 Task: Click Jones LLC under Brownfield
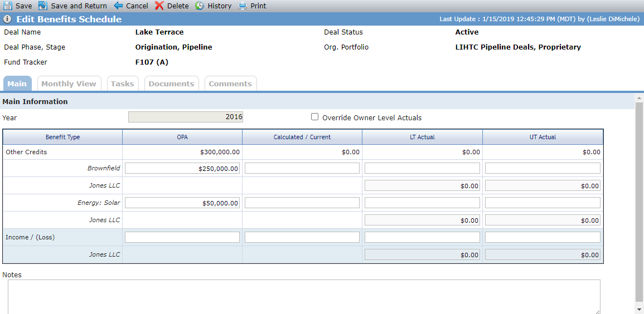pos(104,185)
